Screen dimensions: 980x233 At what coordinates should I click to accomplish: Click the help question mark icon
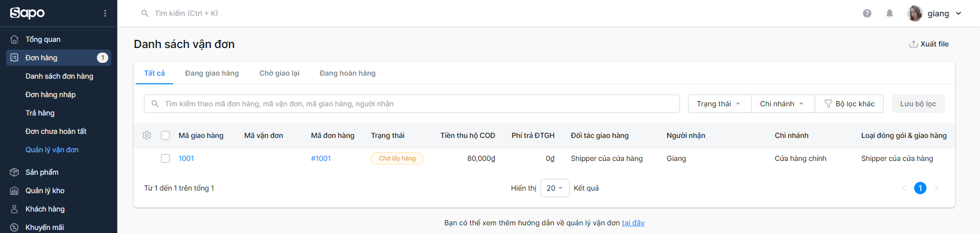pos(867,13)
